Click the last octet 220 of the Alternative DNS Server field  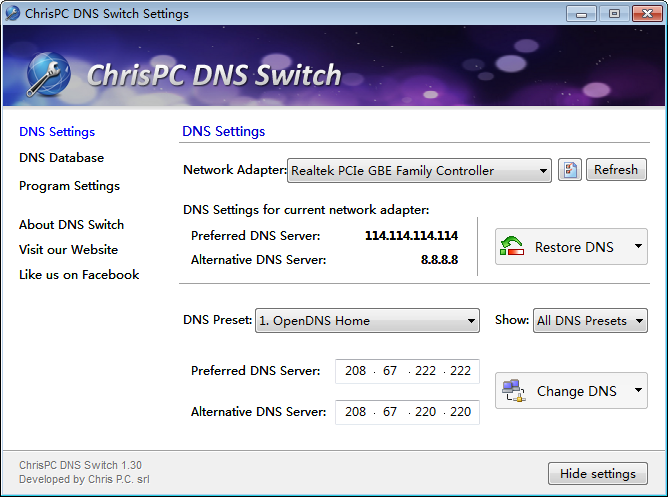point(460,412)
